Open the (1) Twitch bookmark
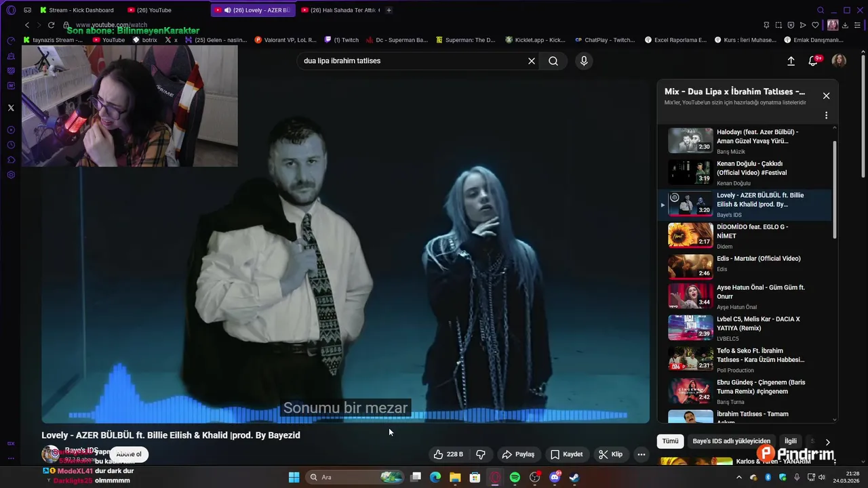Viewport: 868px width, 488px height. (x=342, y=40)
